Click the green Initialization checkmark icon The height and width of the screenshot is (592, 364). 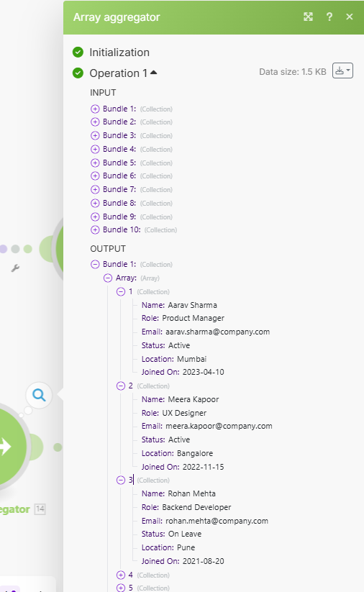[x=78, y=52]
